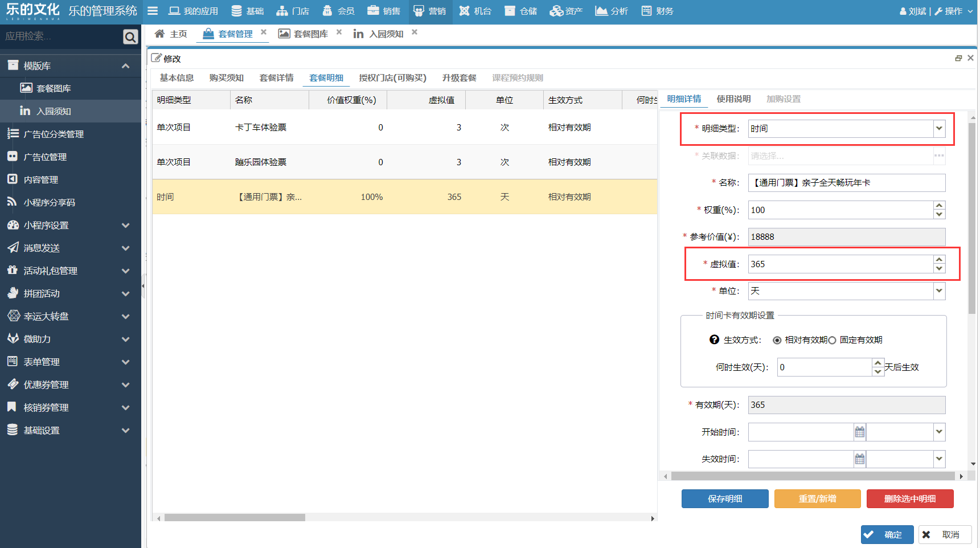The width and height of the screenshot is (980, 548).
Task: Open the 操作 user dropdown
Action: (x=954, y=11)
